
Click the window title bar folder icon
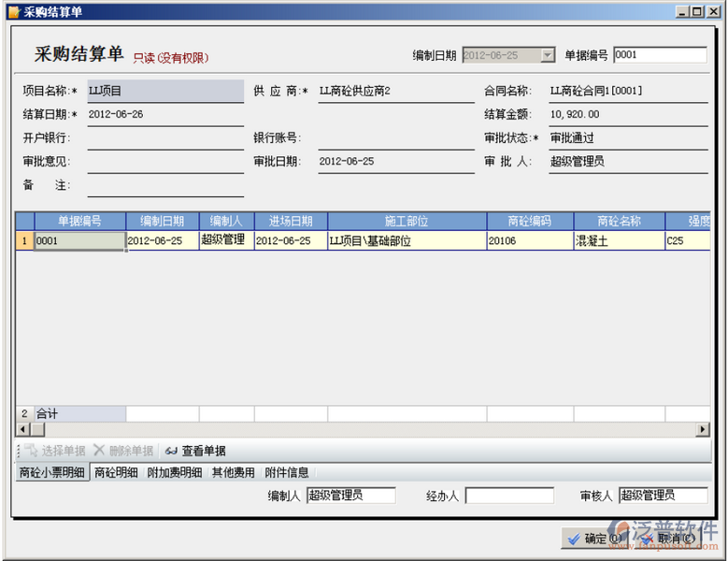(13, 11)
